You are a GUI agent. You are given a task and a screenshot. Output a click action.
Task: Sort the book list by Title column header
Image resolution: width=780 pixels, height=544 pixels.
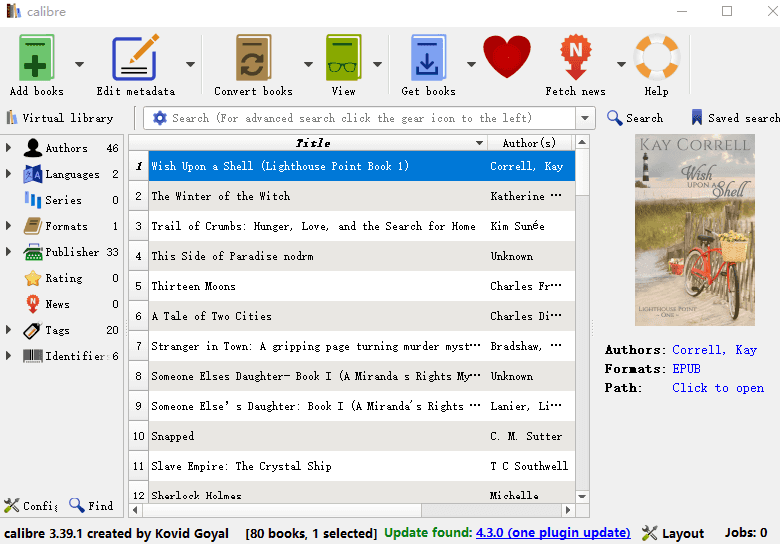[x=313, y=143]
